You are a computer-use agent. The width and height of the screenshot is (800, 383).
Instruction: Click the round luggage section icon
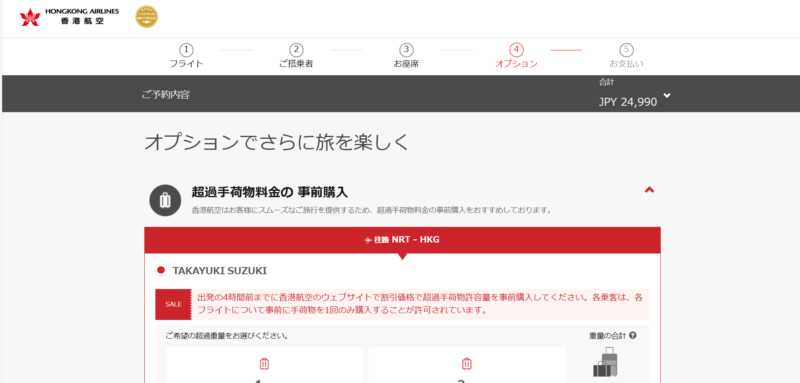point(165,200)
